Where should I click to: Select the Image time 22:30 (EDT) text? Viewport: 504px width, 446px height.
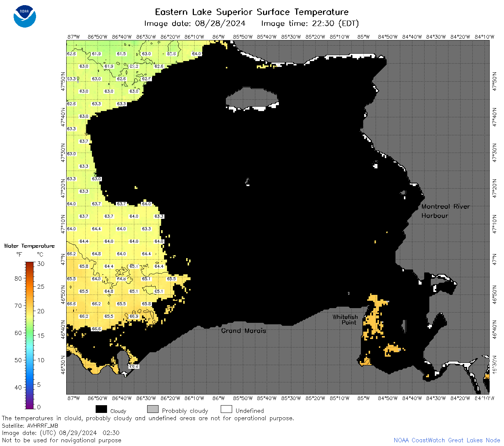coord(310,24)
